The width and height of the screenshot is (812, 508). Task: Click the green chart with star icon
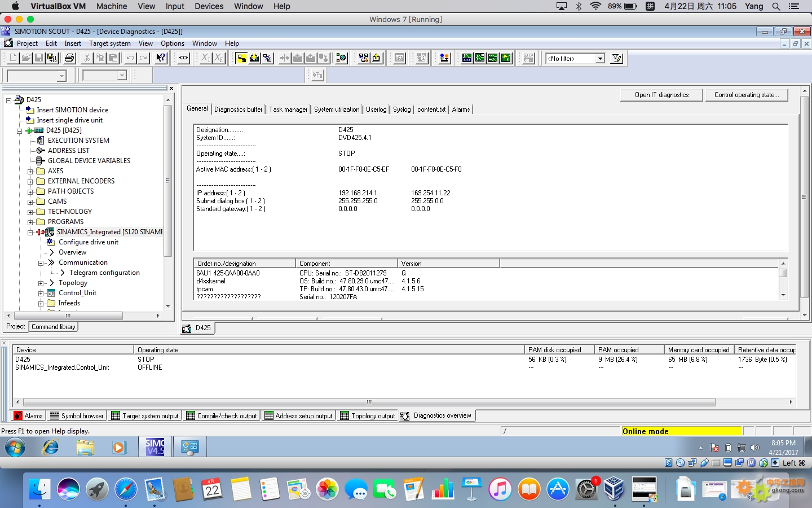pyautogui.click(x=506, y=58)
